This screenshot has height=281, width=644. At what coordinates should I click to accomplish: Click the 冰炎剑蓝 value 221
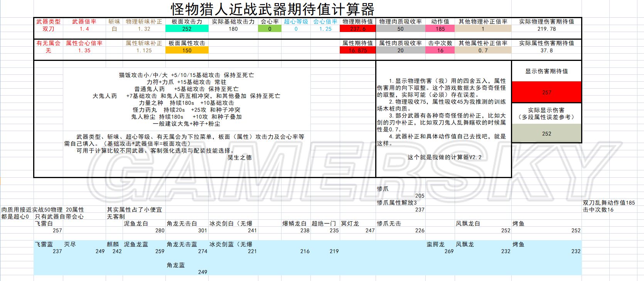click(x=252, y=251)
